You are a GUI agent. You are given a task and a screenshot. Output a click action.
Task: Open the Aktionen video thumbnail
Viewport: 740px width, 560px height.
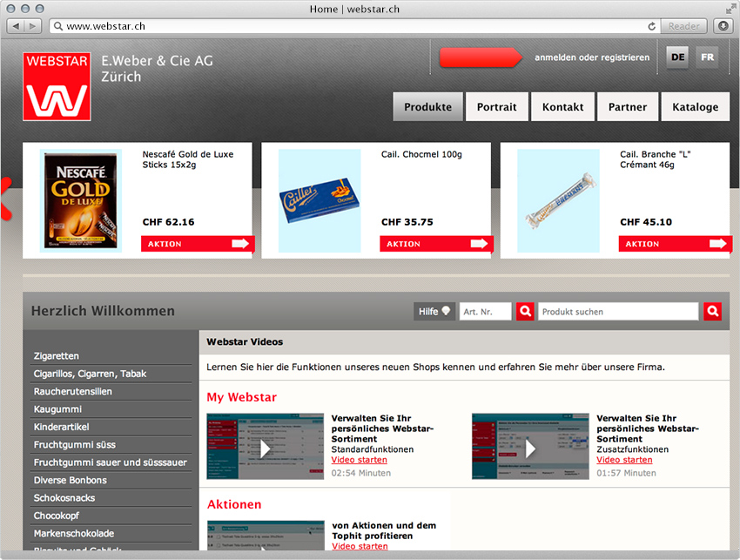tap(266, 536)
